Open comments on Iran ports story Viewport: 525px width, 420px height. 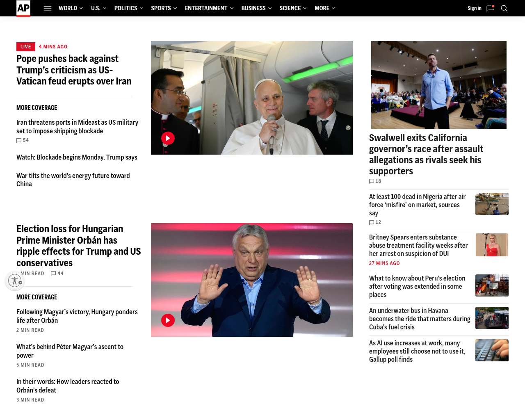click(23, 140)
